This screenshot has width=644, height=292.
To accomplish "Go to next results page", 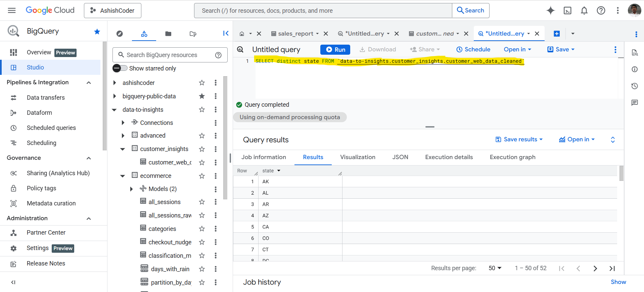I will tap(595, 268).
